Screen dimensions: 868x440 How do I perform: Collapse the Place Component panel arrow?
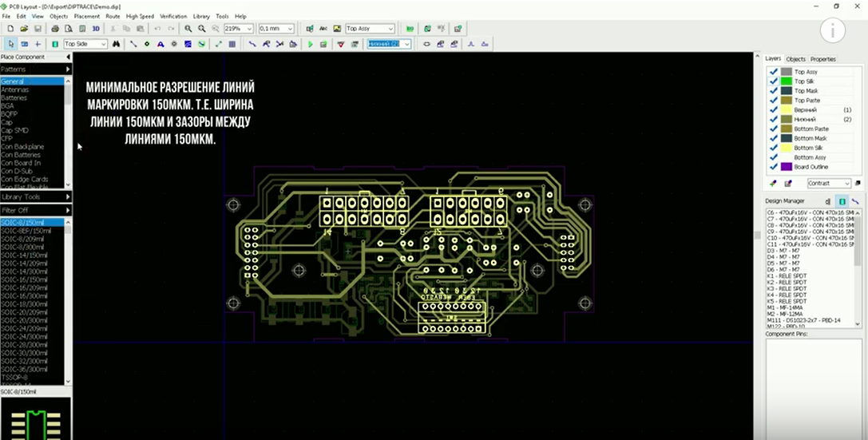[x=68, y=57]
